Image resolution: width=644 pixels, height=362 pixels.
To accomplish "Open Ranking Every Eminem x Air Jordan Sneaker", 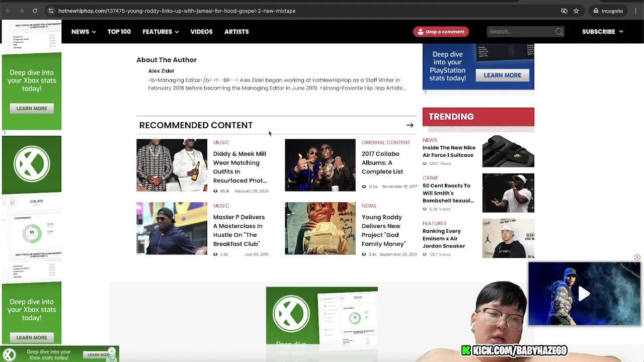I will click(x=444, y=238).
